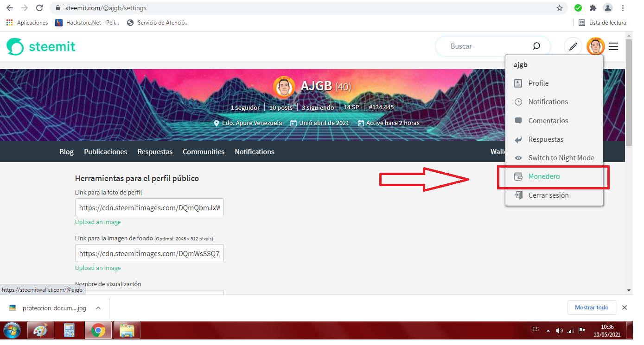Screen dimensions: 644x345
Task: Open the Aplicaciones apps shortcut
Action: click(27, 23)
